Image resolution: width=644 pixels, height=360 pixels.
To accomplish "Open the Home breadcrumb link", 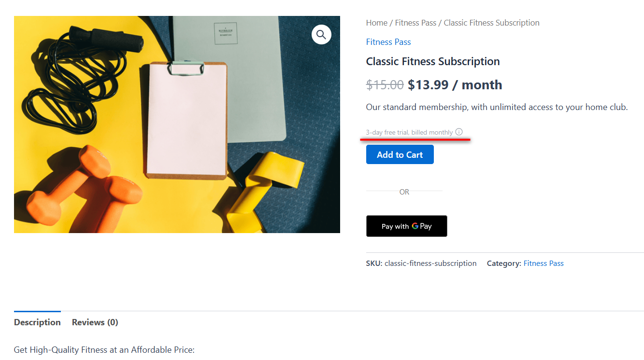I will pos(376,22).
